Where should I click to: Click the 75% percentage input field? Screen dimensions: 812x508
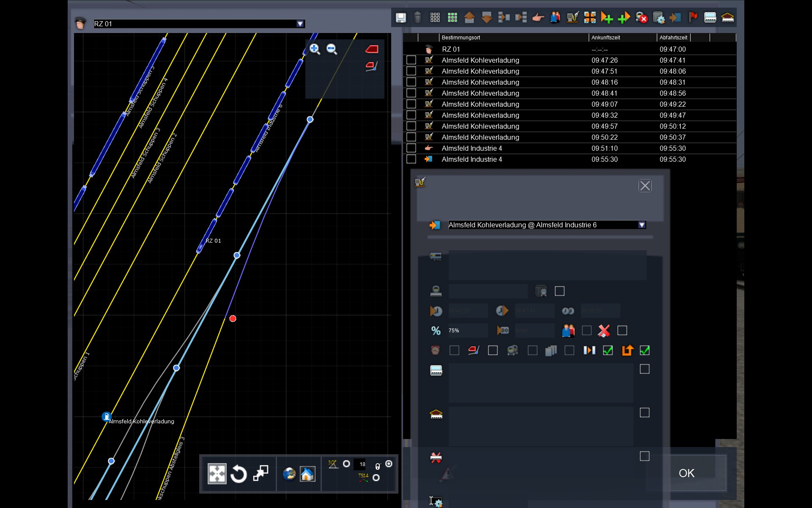click(x=467, y=331)
